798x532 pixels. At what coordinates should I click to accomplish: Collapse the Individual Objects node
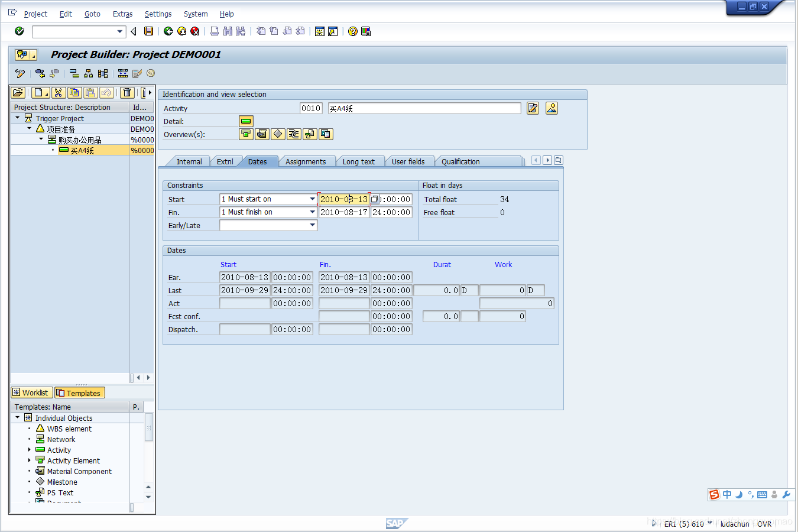click(x=18, y=417)
